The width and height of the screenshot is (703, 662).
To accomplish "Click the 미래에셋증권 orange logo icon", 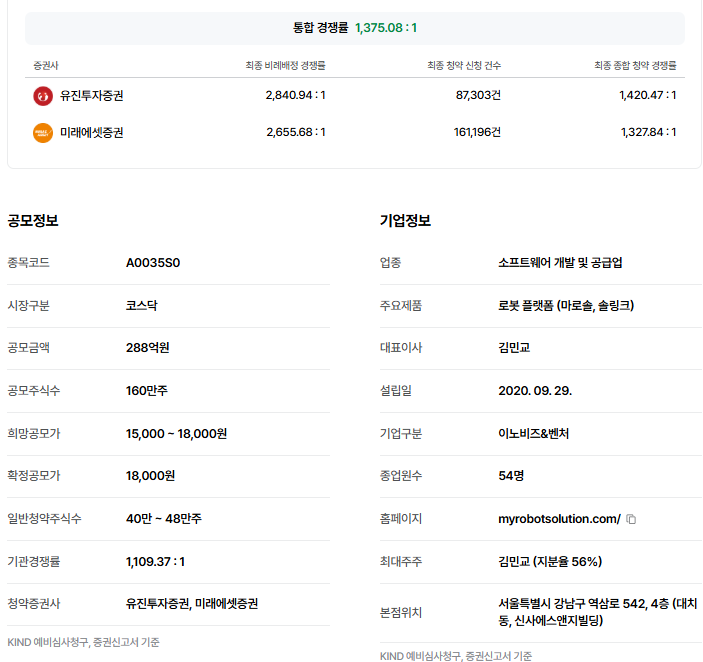I will click(x=43, y=133).
